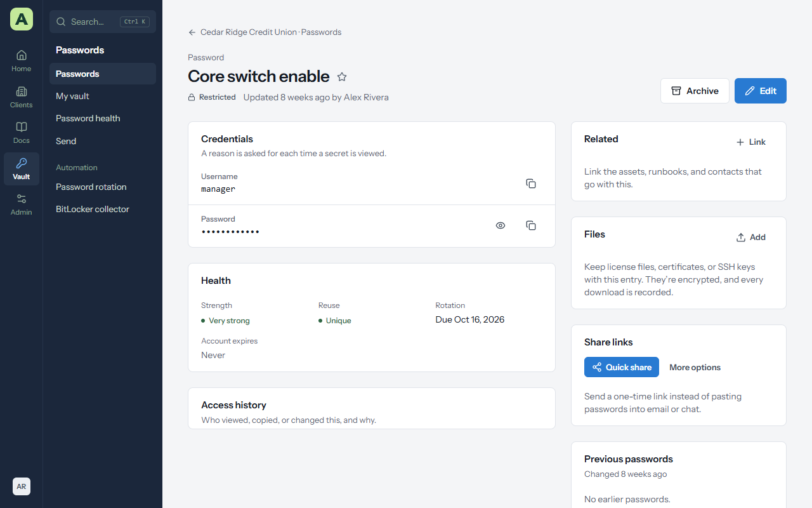The image size is (812, 508).
Task: Click the Unique reuse value
Action: [339, 321]
